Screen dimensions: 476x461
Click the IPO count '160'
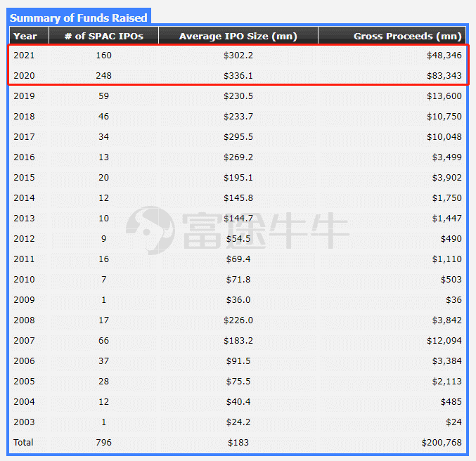pos(104,56)
